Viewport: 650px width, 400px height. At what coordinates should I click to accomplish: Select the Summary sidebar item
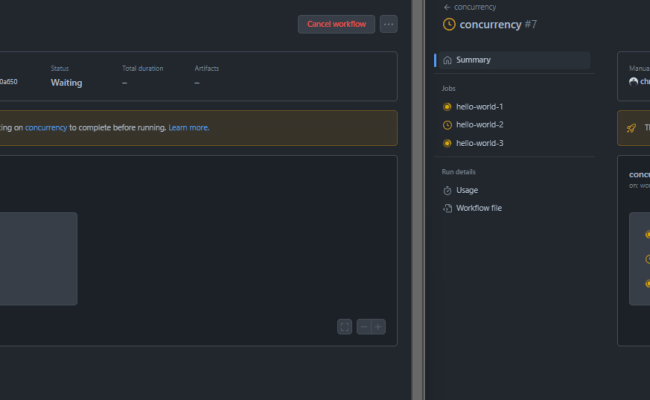[512, 60]
